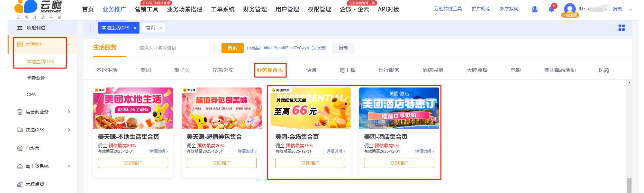Select 卡券业务 in sidebar

tap(36, 78)
